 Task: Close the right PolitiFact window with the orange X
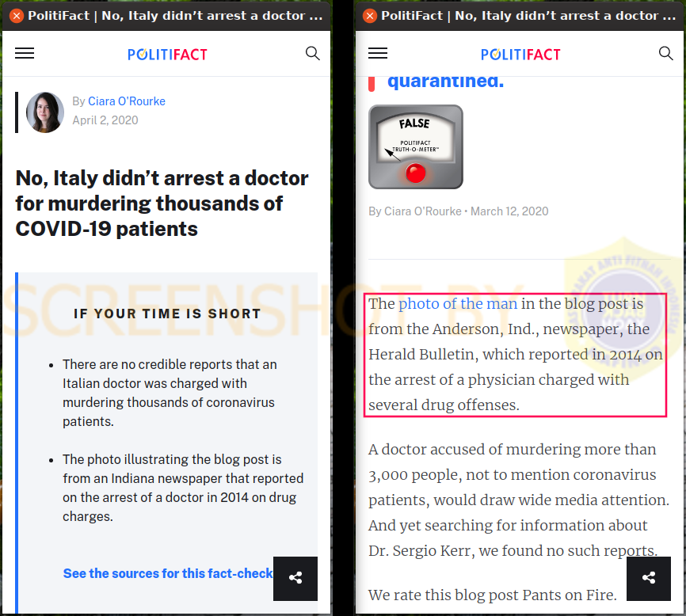pos(370,16)
